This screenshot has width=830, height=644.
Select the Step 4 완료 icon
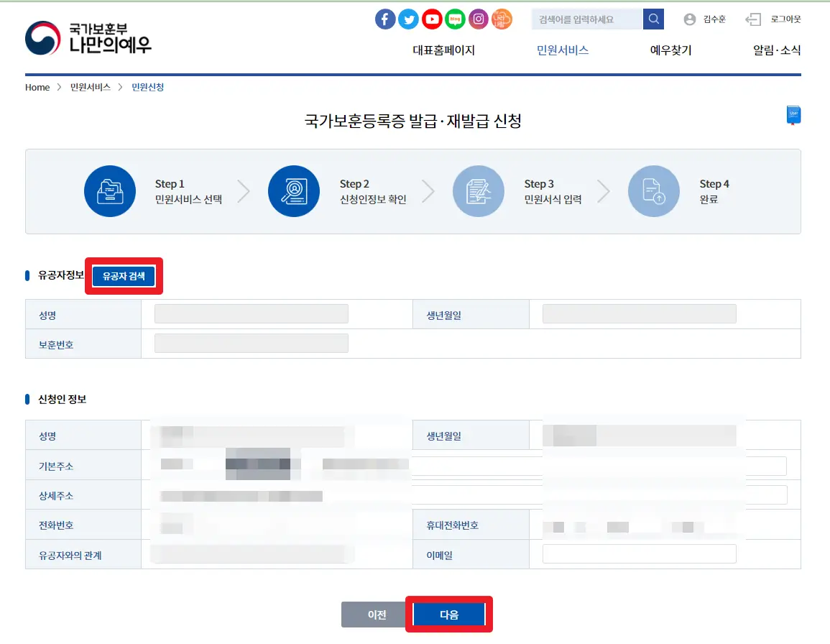point(654,191)
